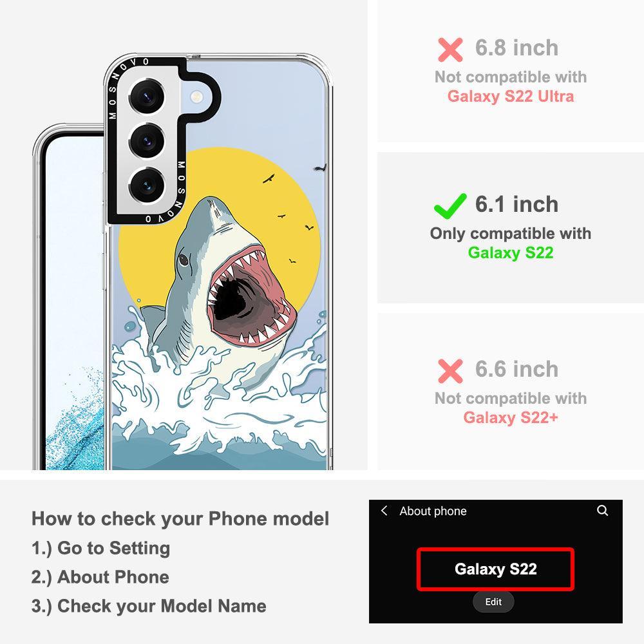This screenshot has height=644, width=644.
Task: Click the back arrow beside About phone
Action: pyautogui.click(x=384, y=511)
